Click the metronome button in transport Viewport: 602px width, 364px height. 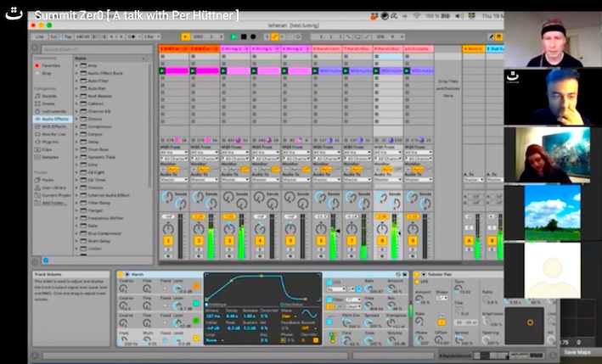click(132, 36)
